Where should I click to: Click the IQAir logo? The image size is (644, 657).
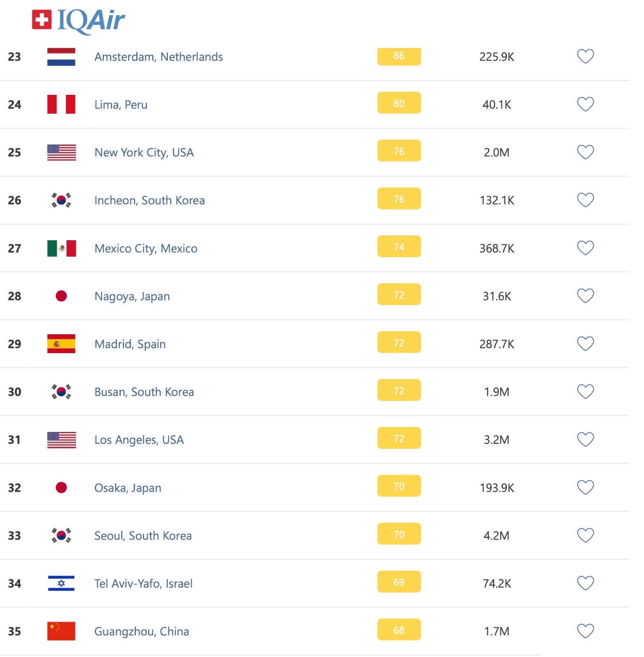point(78,21)
